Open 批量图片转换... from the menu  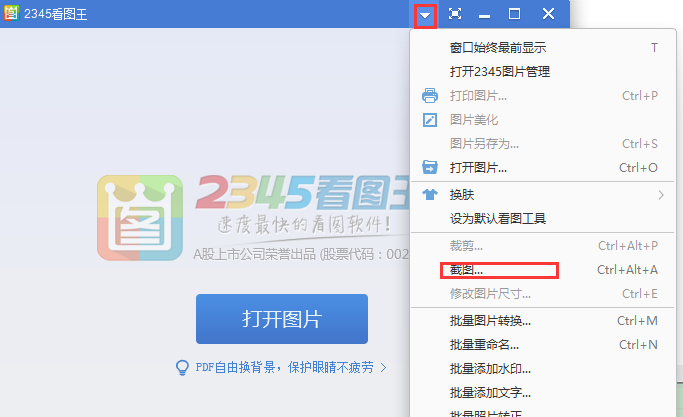pos(542,321)
